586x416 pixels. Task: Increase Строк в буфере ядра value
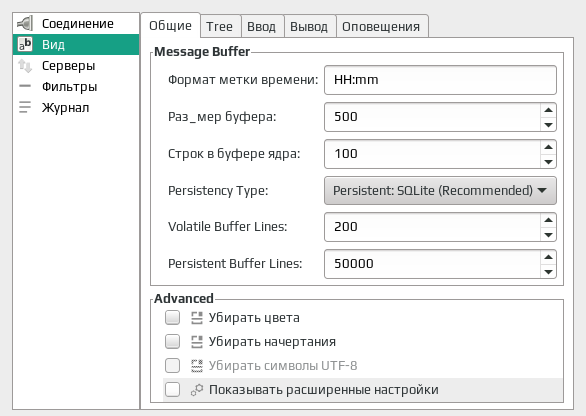point(548,147)
